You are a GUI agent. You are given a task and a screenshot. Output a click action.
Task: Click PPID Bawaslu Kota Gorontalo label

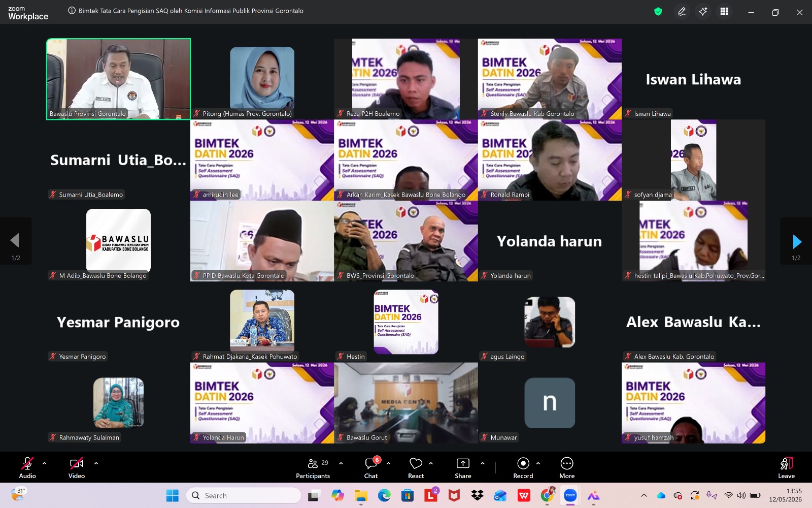pos(244,276)
